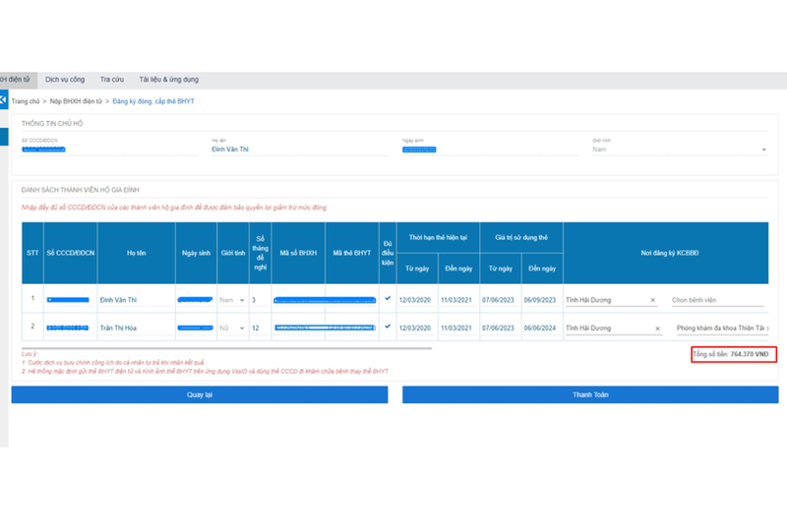Click CCCD cell in row 2
The width and height of the screenshot is (787, 532).
click(x=68, y=328)
